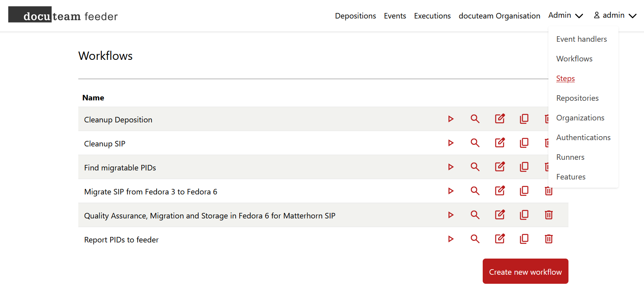Show Find migratable PIDs workflow details
644x294 pixels.
pos(475,167)
